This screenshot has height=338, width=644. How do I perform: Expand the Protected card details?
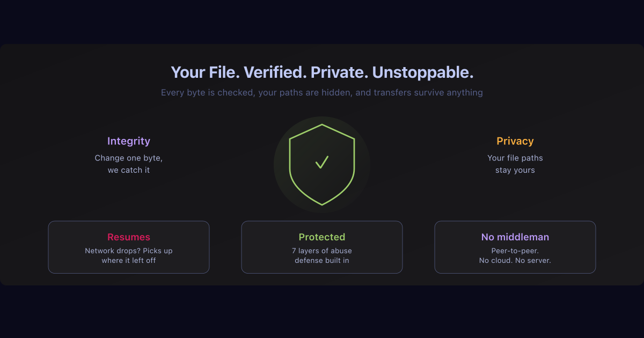[322, 255]
